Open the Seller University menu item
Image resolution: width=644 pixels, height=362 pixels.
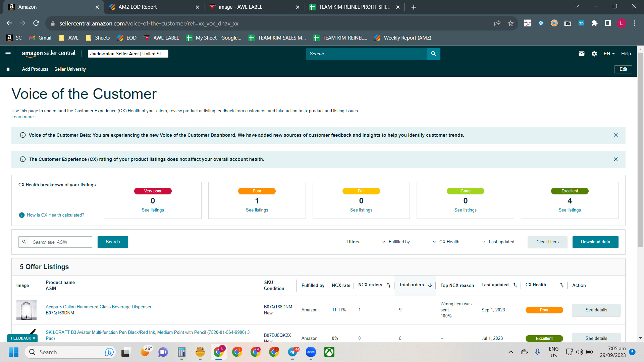[x=70, y=69]
